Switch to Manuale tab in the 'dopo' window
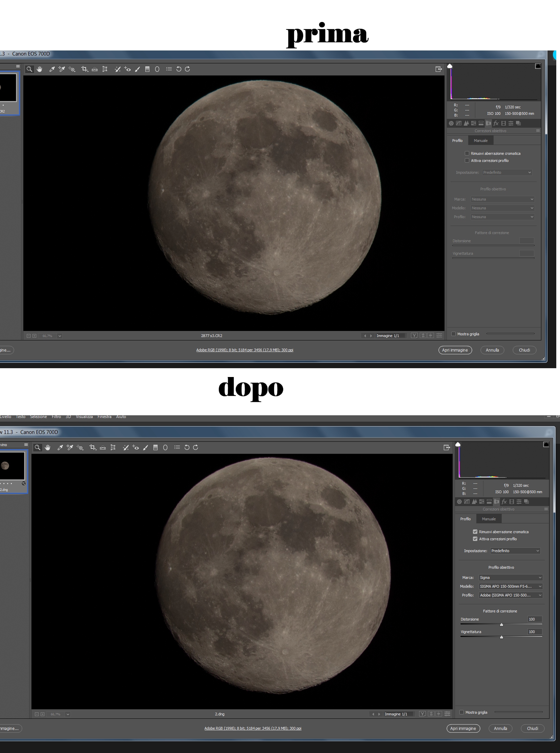The image size is (560, 753). 489,519
